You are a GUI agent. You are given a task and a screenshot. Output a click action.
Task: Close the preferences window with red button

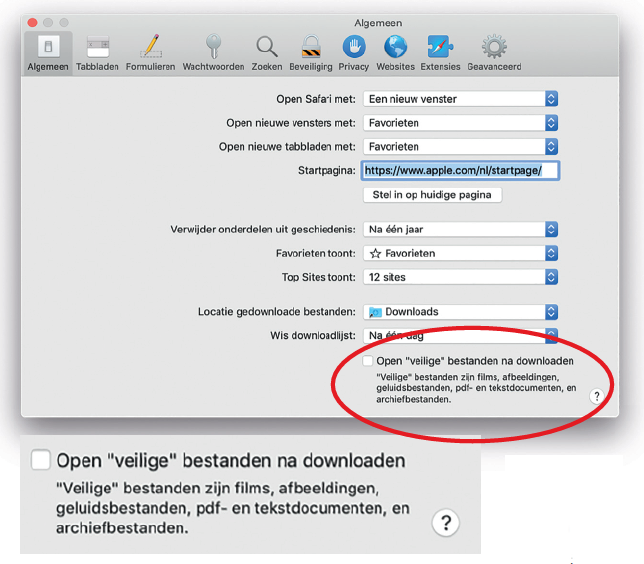[x=32, y=22]
